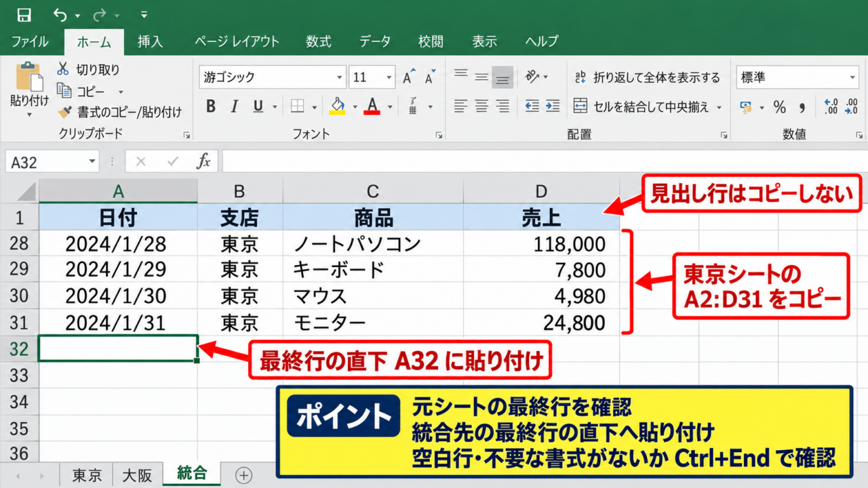Screen dimensions: 868x488
Task: Toggle Underline formatting
Action: (x=258, y=106)
